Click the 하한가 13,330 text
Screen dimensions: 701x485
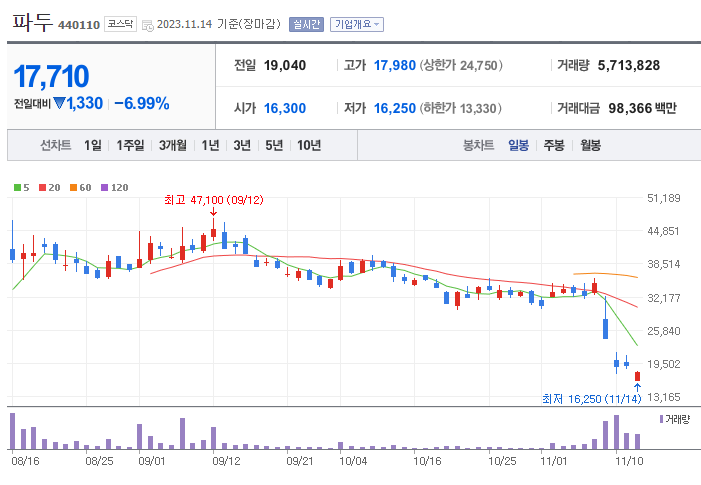coord(460,108)
